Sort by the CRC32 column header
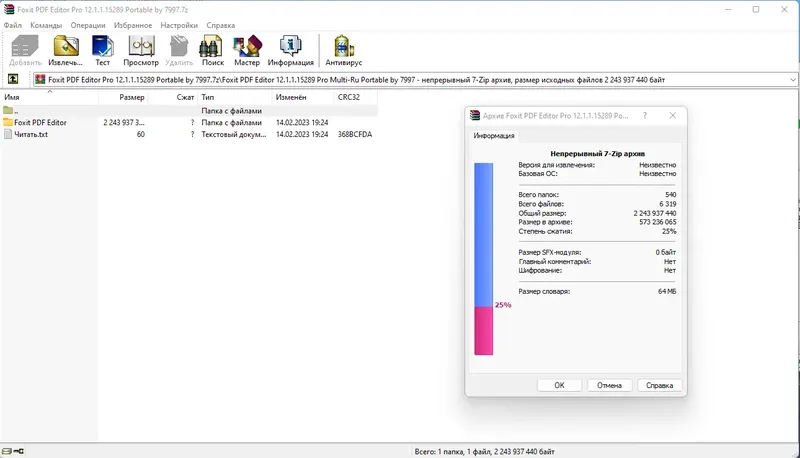This screenshot has width=800, height=458. point(356,97)
